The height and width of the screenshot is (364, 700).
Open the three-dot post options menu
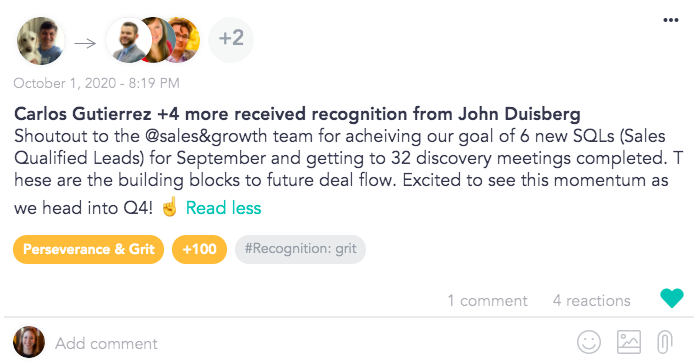click(x=671, y=20)
